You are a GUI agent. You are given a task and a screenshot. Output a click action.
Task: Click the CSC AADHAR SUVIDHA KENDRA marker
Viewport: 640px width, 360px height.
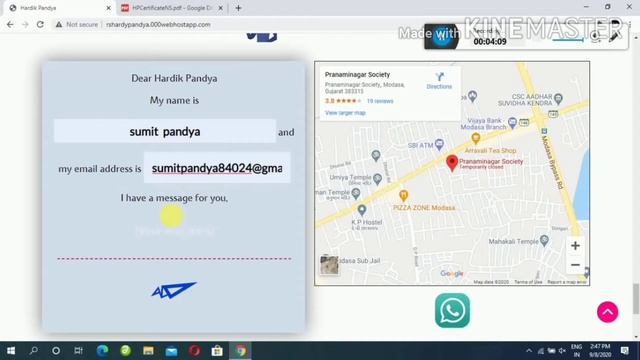tap(558, 98)
